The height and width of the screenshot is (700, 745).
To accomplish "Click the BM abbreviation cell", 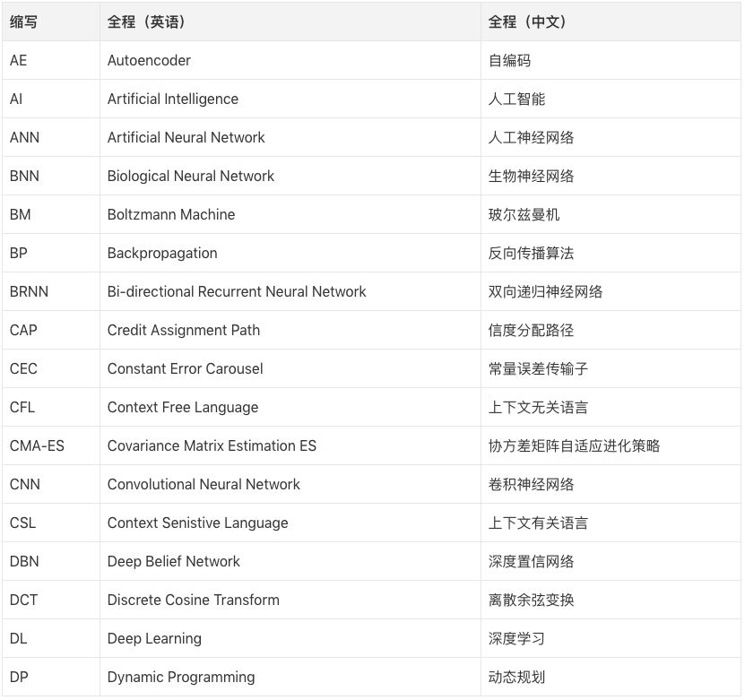I will click(51, 214).
